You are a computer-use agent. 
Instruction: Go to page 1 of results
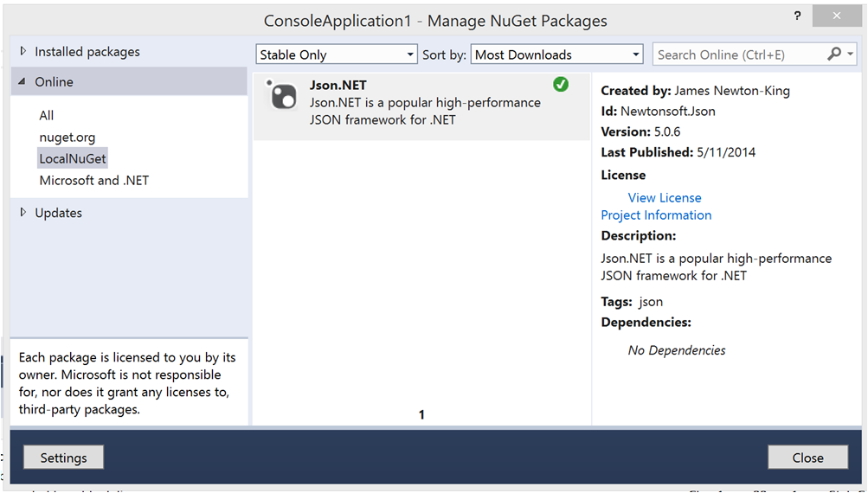(421, 415)
